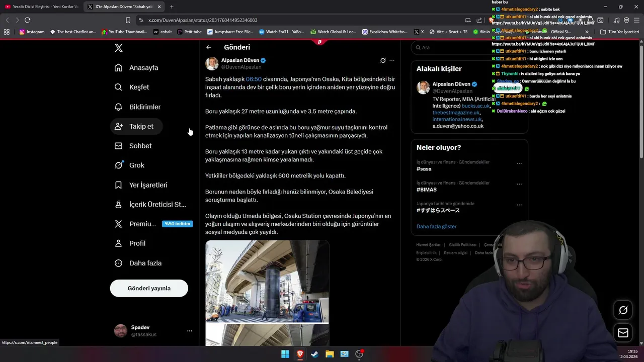Screen dimensions: 644x362
Task: Open Jumpshare bookmark
Action: point(230,32)
